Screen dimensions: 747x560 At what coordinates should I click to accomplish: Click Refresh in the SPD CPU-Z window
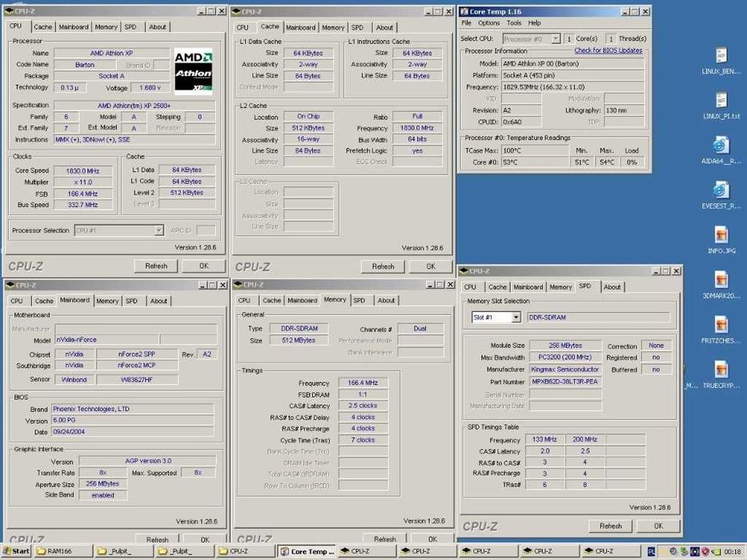610,526
